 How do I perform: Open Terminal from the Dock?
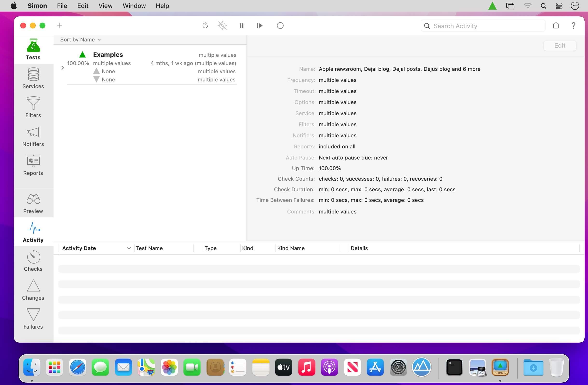click(454, 367)
